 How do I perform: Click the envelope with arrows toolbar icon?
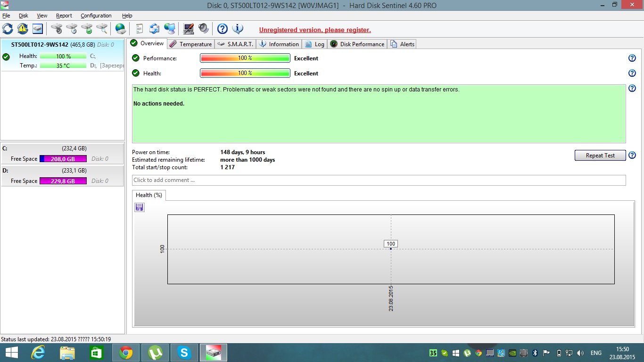[x=154, y=29]
